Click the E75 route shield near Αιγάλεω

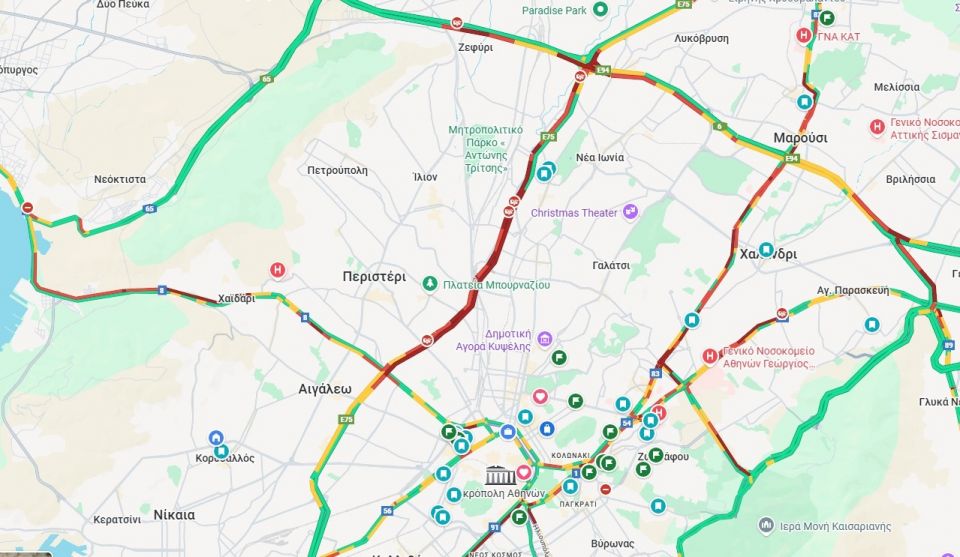[x=346, y=419]
